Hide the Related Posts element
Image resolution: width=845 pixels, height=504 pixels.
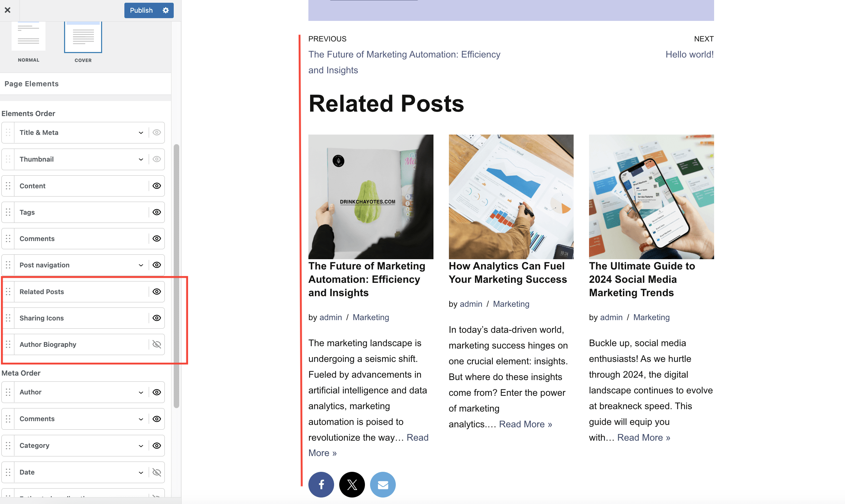pos(157,292)
